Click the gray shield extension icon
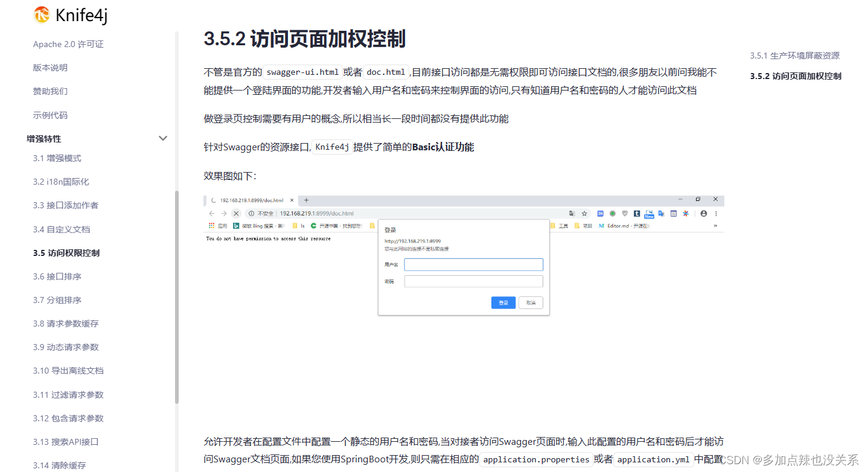868x472 pixels. click(x=625, y=214)
